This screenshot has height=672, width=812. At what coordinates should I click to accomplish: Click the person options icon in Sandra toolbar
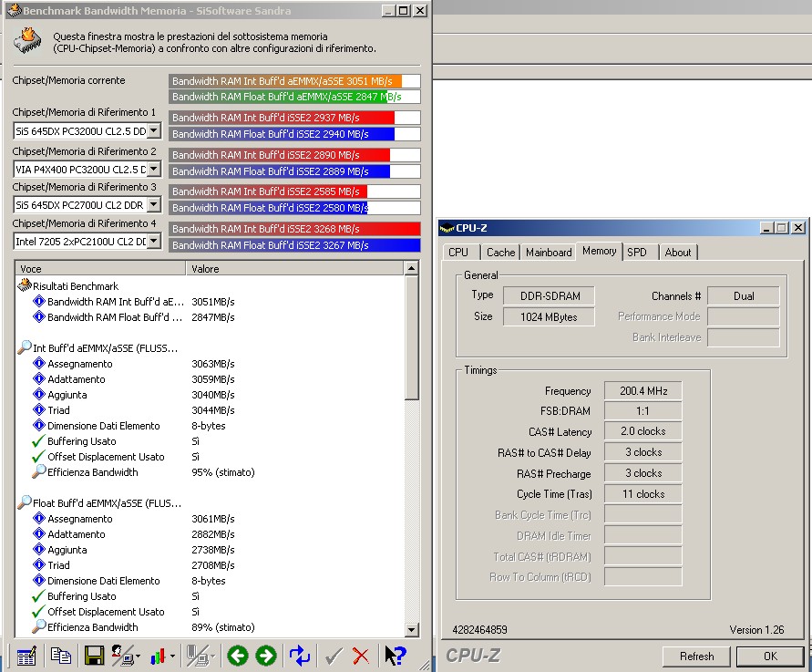[122, 656]
